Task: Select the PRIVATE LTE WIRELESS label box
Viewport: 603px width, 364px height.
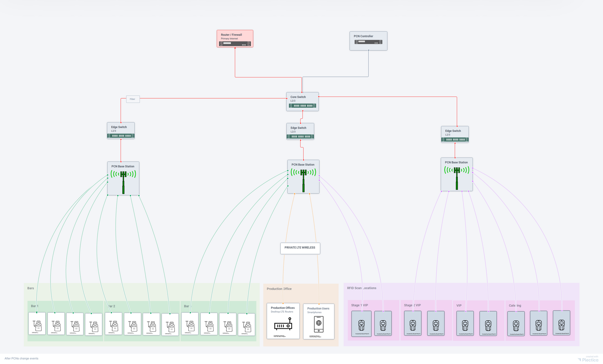Action: (300, 248)
